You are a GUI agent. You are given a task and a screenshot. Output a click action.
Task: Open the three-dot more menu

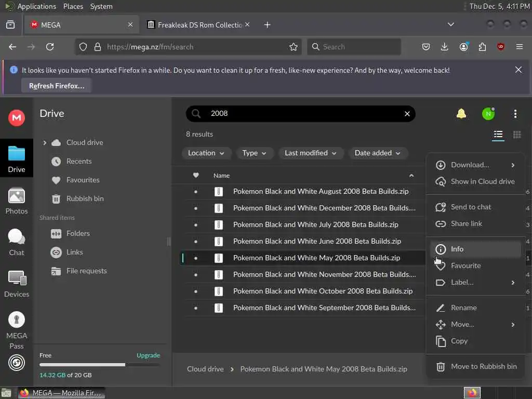click(515, 114)
